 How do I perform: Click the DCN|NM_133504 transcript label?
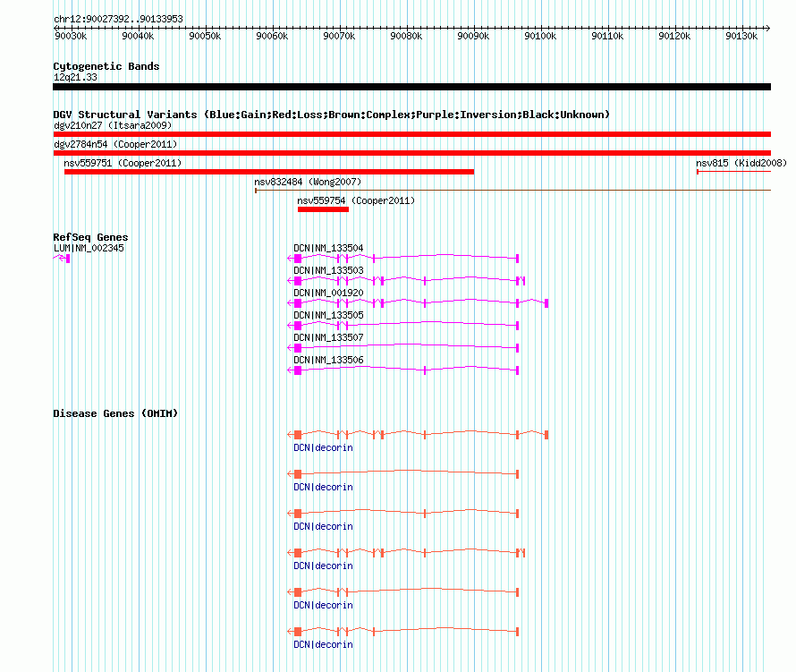328,248
